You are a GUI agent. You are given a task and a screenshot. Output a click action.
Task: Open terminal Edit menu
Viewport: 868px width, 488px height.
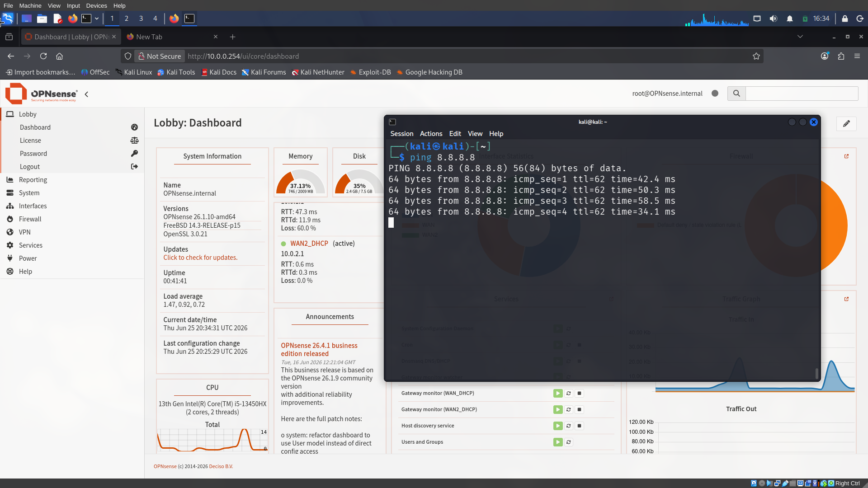coord(455,134)
